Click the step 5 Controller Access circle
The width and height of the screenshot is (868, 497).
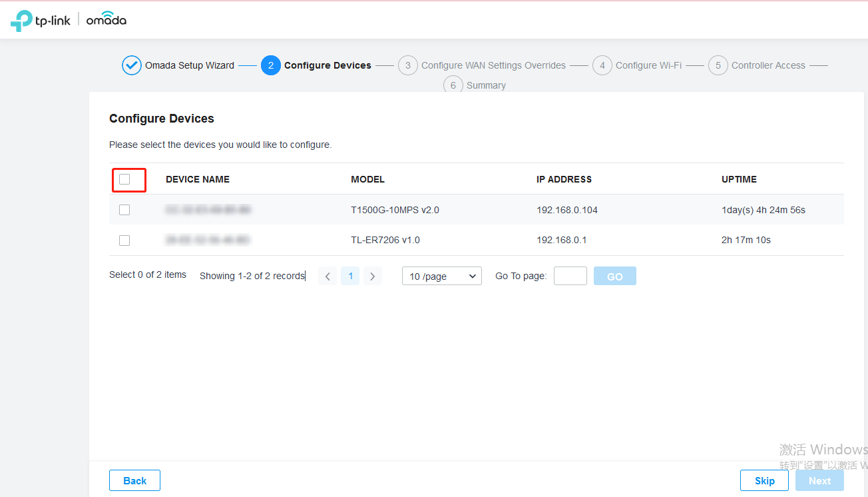[x=718, y=65]
